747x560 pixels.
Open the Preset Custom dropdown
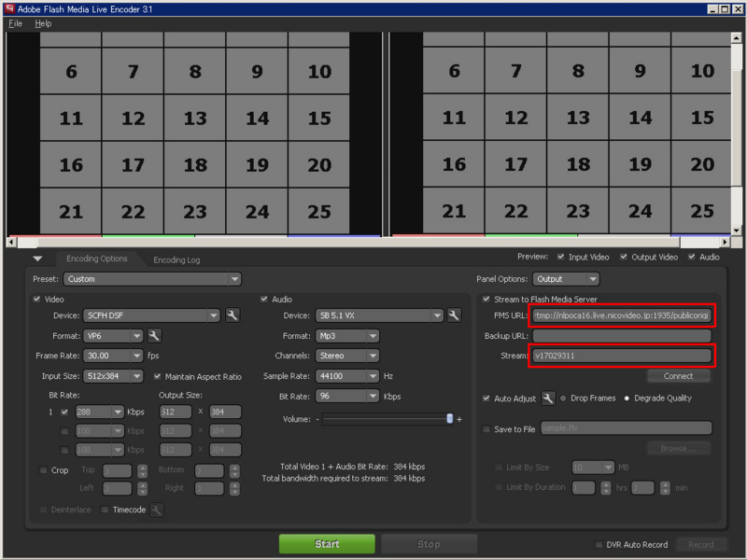[x=152, y=279]
